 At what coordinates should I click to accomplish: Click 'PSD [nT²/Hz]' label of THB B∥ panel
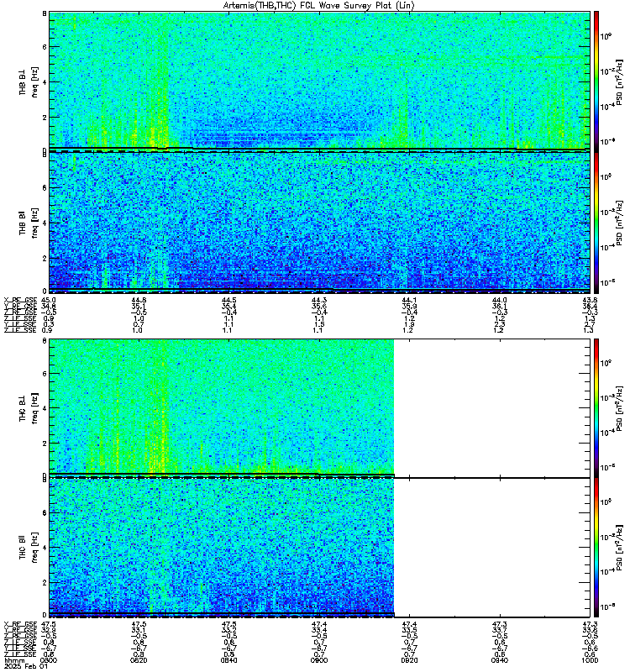(619, 223)
